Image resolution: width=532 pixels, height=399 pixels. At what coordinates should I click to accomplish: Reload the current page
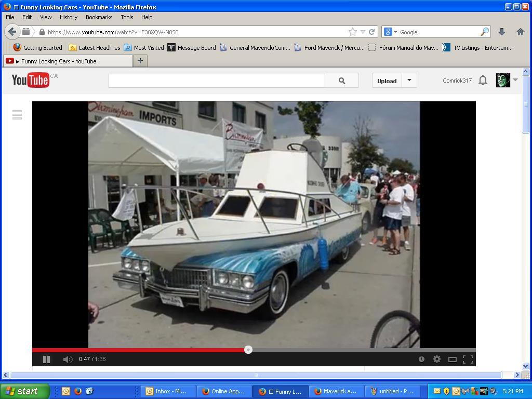[372, 32]
